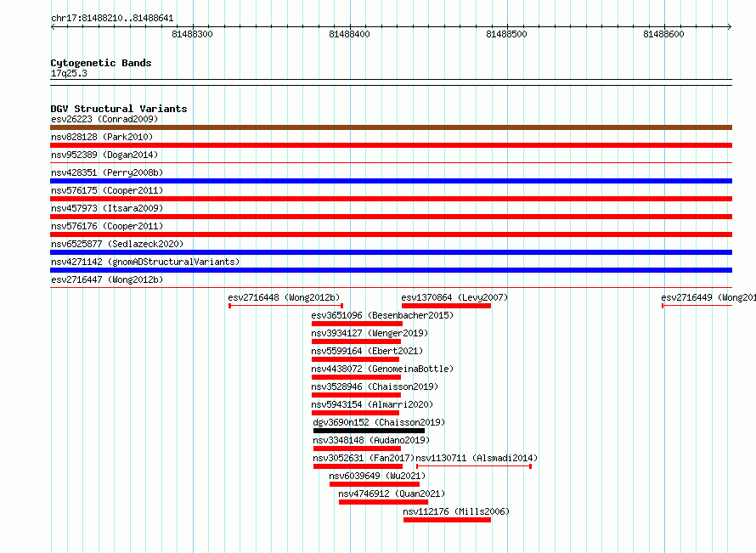756x553 pixels.
Task: Click the thin nsv1130711 feature line
Action: point(474,466)
